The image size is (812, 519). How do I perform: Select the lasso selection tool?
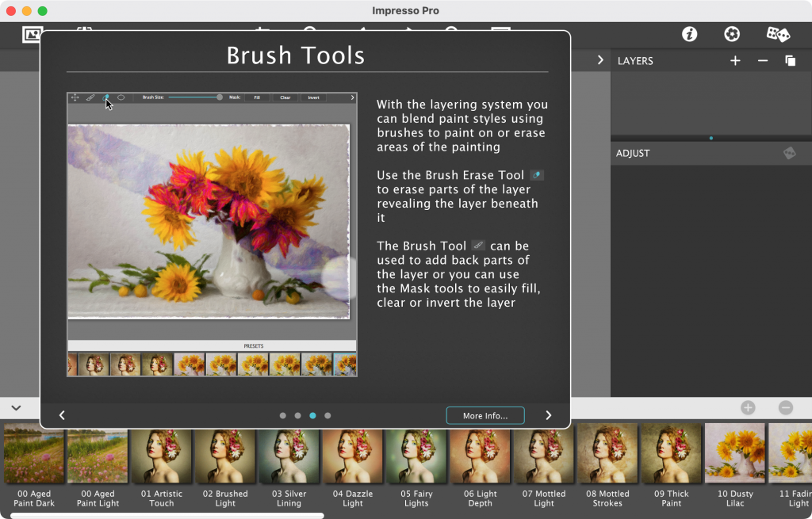point(123,97)
